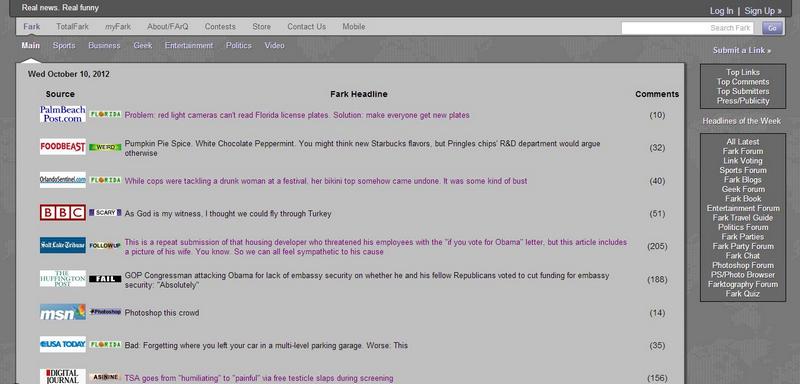
Task: Click the Weird tag beside Pringles headline
Action: (105, 147)
